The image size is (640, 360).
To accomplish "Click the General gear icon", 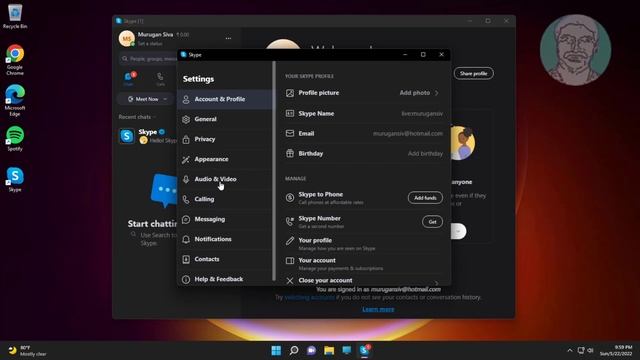I will tap(186, 119).
